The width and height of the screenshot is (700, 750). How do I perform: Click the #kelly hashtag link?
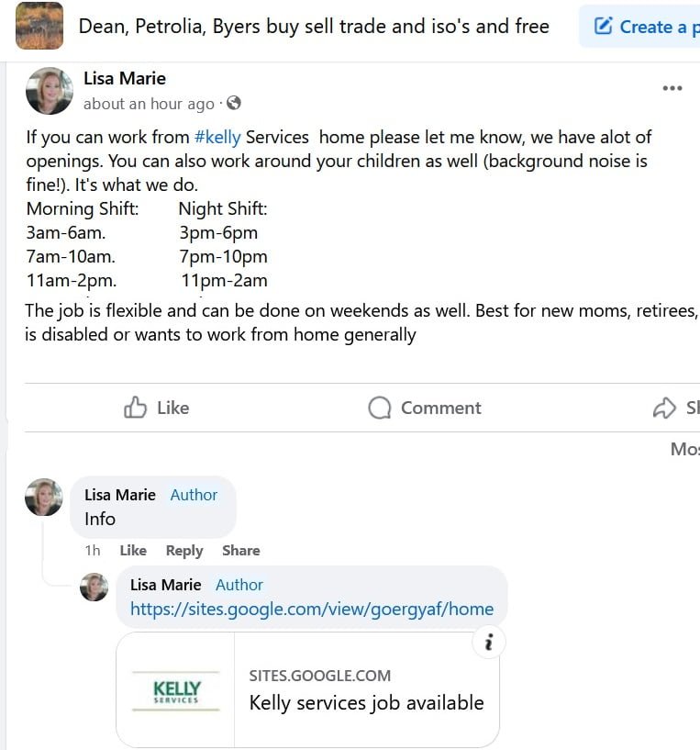217,138
